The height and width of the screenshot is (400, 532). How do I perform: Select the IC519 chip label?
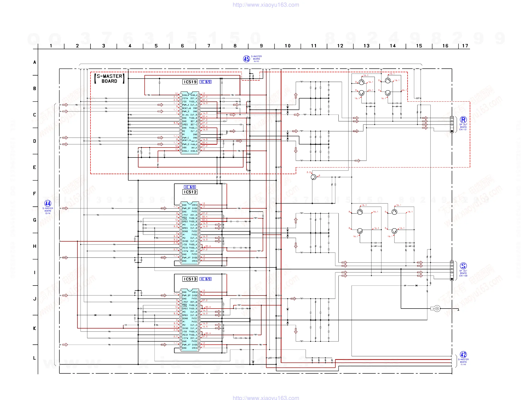[x=190, y=82]
